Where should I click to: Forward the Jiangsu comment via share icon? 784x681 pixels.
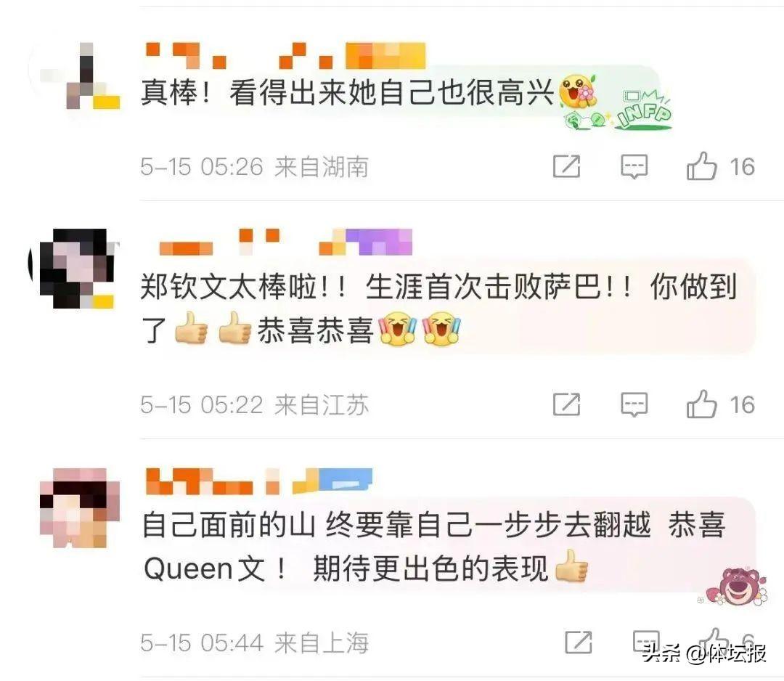coord(567,404)
